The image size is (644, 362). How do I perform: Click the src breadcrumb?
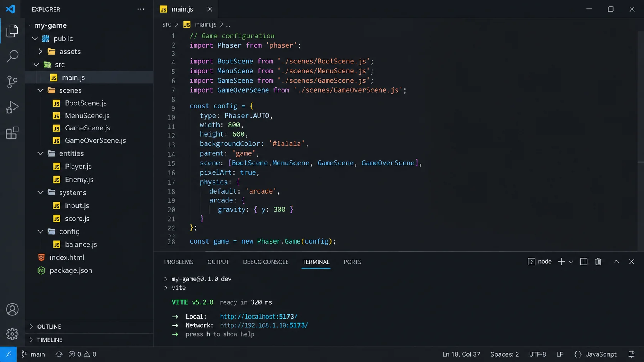(x=167, y=24)
